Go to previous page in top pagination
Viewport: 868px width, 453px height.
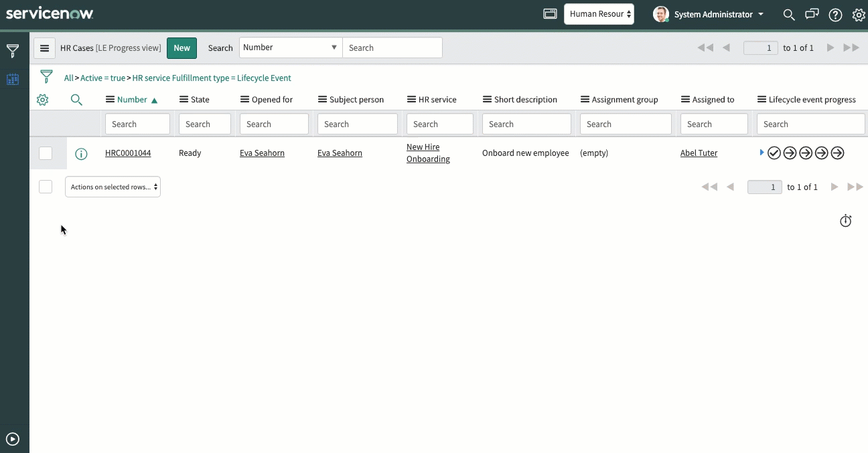pos(726,48)
